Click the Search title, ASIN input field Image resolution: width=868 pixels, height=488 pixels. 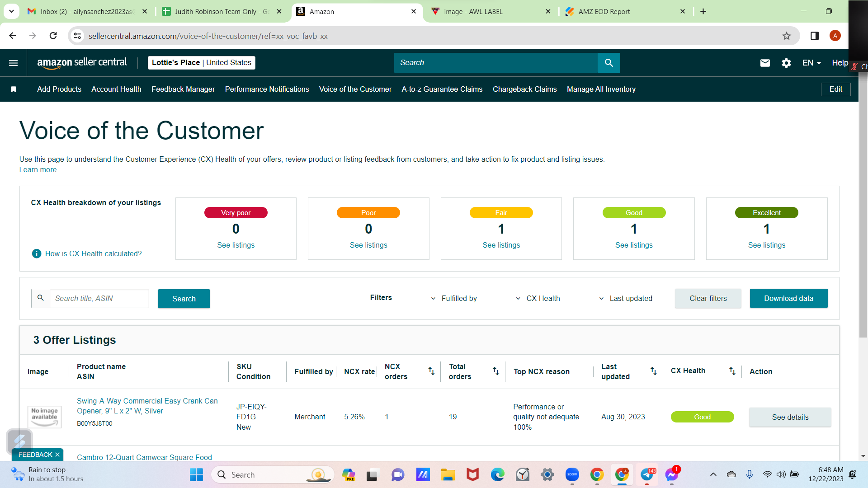tap(99, 298)
